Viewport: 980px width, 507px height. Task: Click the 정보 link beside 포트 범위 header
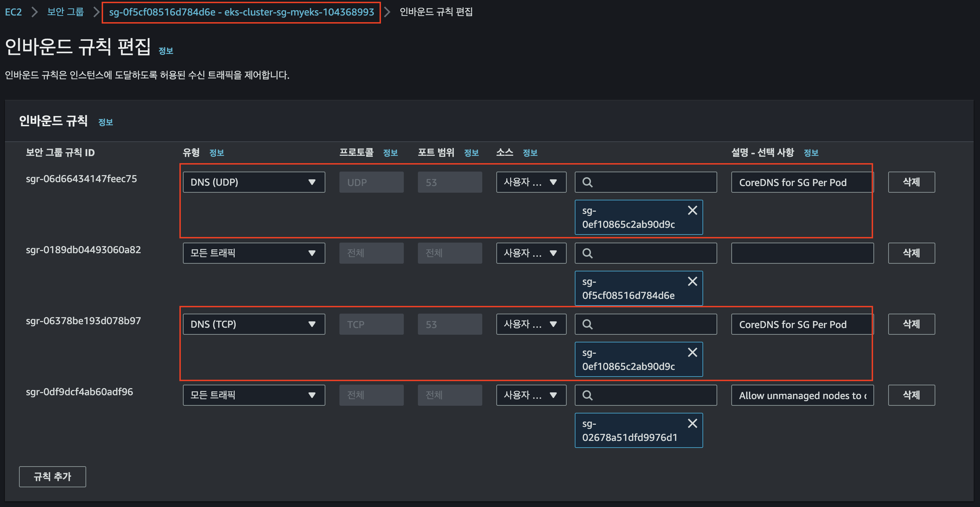471,153
